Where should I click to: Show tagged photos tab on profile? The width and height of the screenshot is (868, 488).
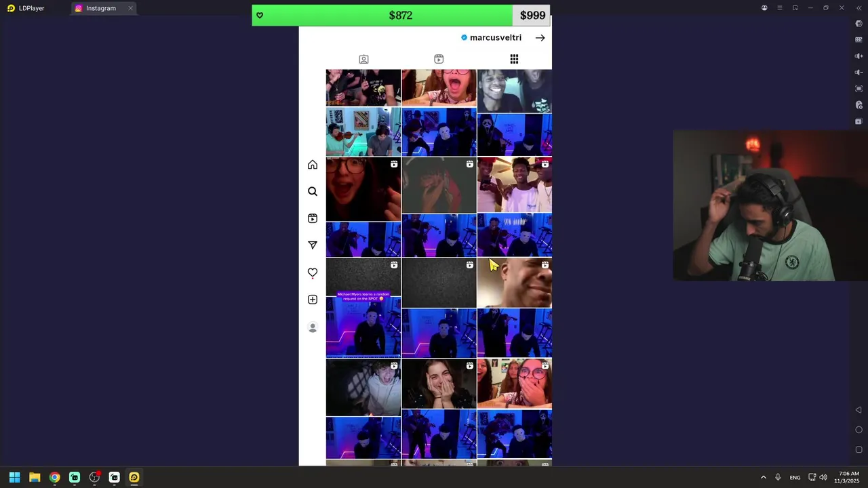[363, 60]
